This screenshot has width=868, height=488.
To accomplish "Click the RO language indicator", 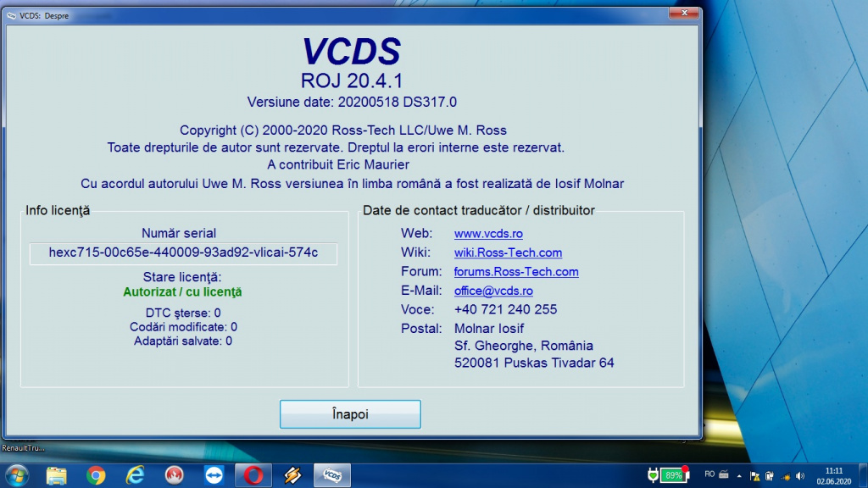I will click(x=709, y=474).
